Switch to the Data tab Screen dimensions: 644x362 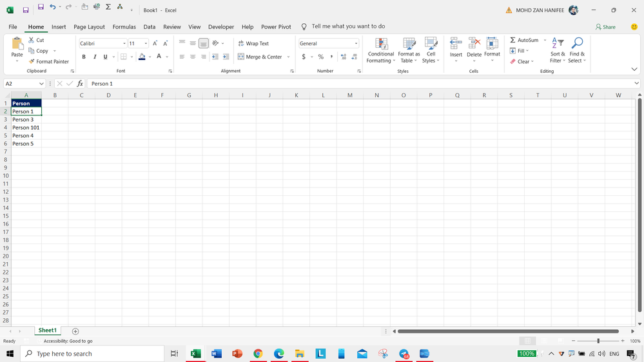pos(150,26)
